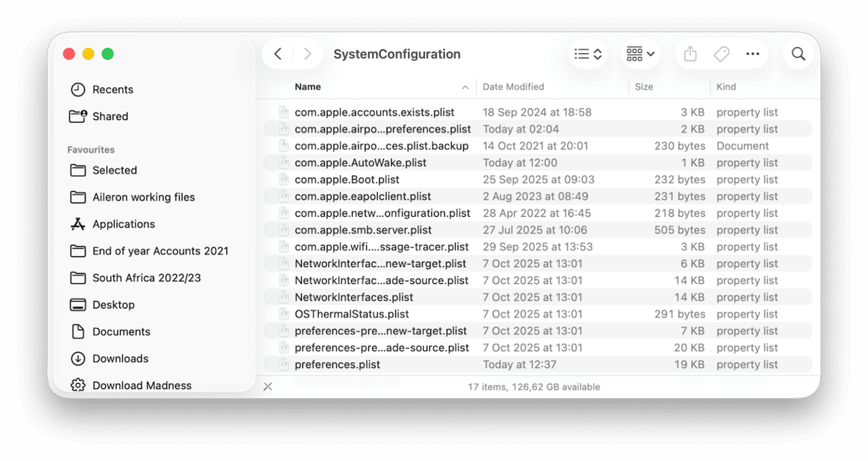Click the Forward navigation arrow
Image resolution: width=868 pixels, height=461 pixels.
point(308,54)
